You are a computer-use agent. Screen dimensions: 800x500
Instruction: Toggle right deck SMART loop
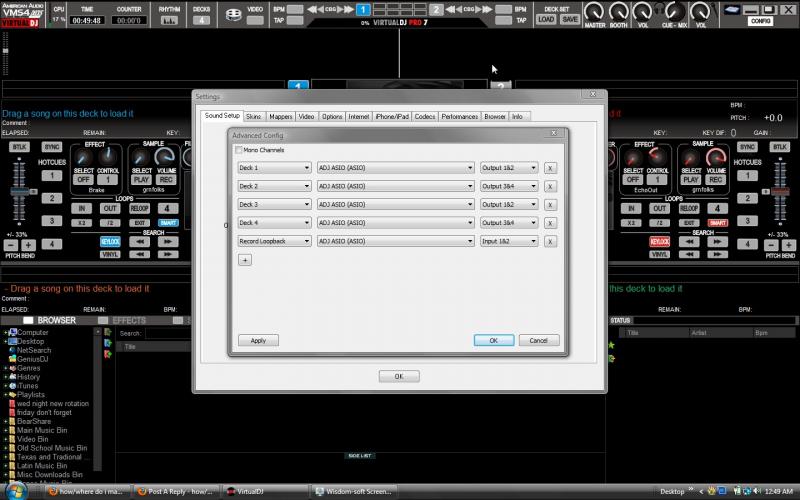[717, 223]
